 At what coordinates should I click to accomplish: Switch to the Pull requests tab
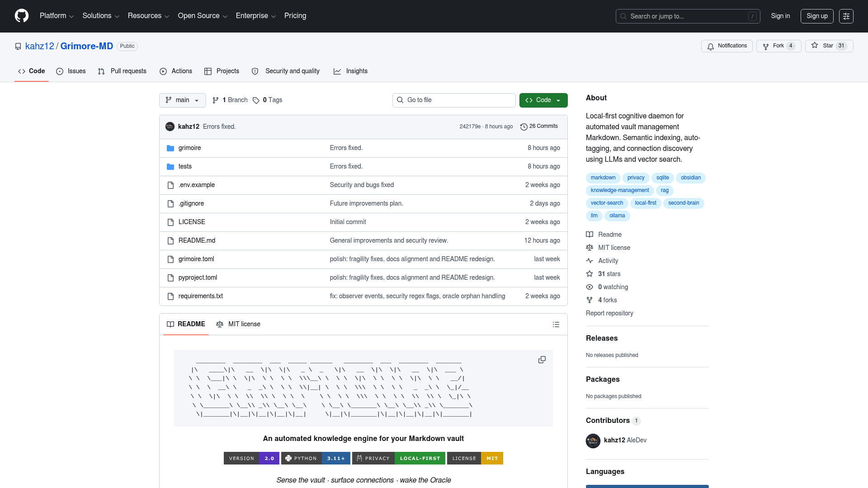pos(122,71)
